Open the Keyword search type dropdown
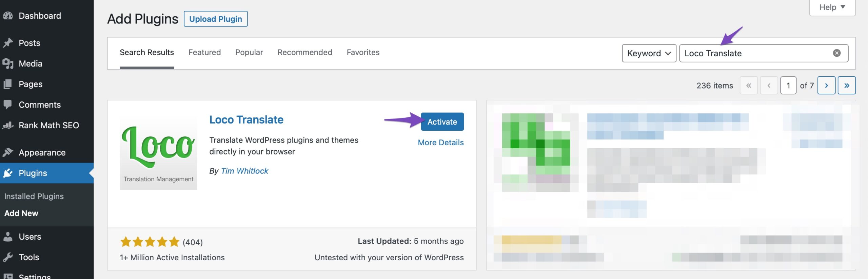Viewport: 868px width, 279px height. pyautogui.click(x=649, y=53)
